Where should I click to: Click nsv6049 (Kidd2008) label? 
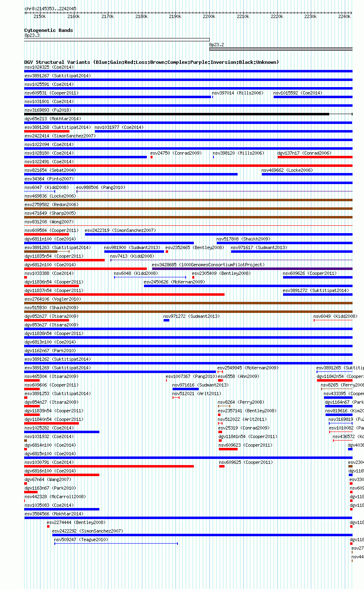[335, 316]
